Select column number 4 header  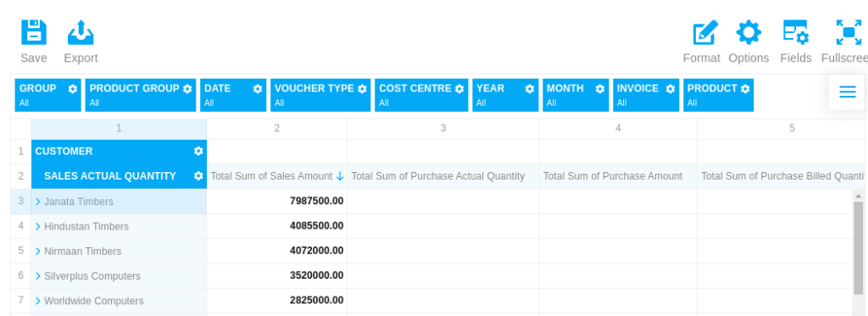point(618,129)
